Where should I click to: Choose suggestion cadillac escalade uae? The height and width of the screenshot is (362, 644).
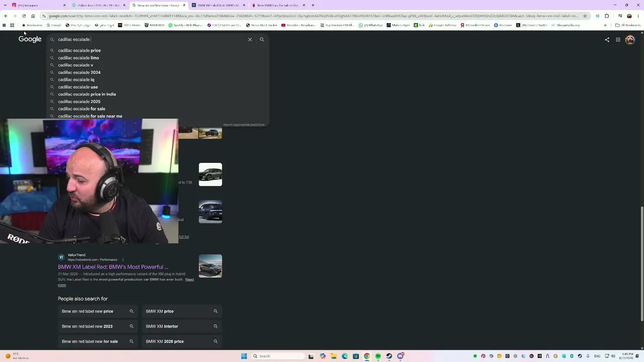click(77, 87)
